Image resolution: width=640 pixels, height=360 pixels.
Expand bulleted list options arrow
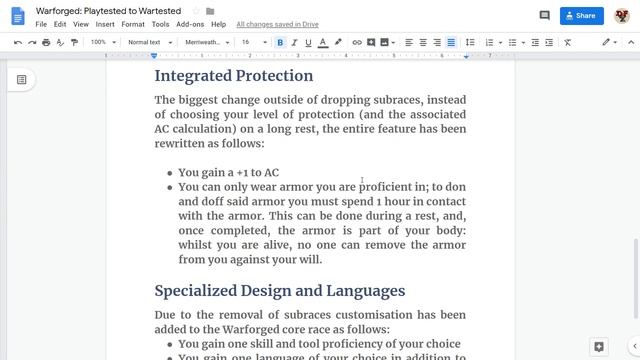[x=523, y=42]
